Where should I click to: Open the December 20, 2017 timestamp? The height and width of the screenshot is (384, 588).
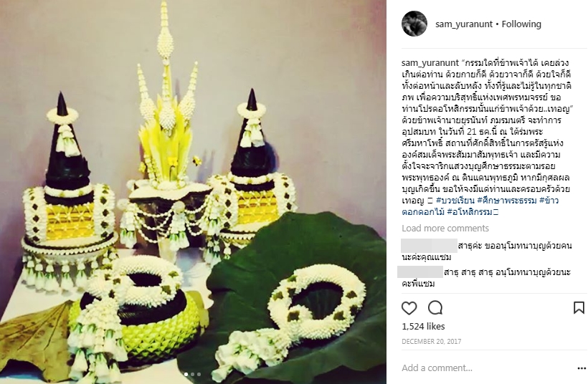point(431,342)
